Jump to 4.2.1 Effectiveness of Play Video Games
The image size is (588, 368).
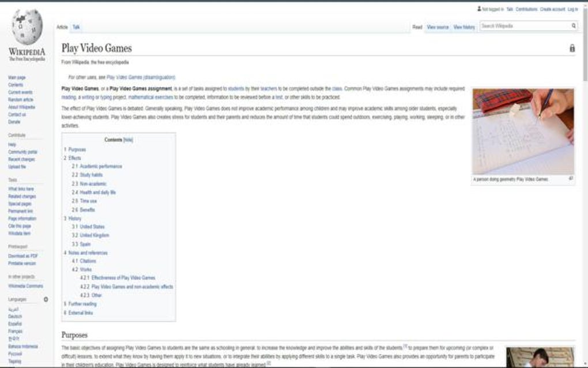(118, 278)
